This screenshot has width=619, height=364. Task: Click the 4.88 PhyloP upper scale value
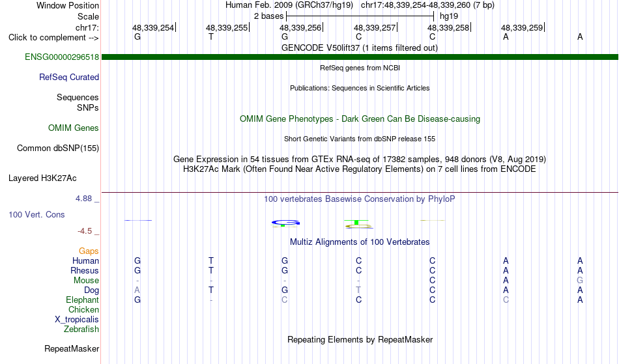pyautogui.click(x=83, y=199)
